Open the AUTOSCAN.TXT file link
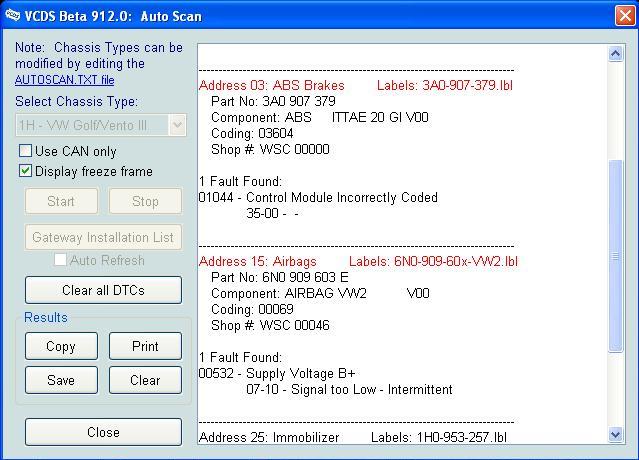 click(x=64, y=79)
